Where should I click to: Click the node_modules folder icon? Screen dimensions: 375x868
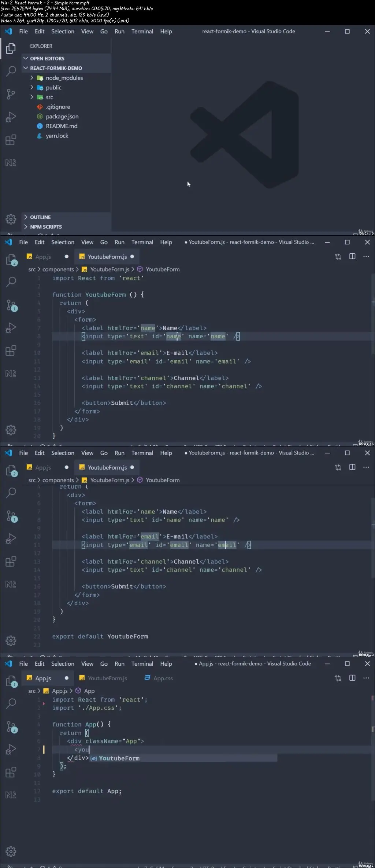(40, 78)
